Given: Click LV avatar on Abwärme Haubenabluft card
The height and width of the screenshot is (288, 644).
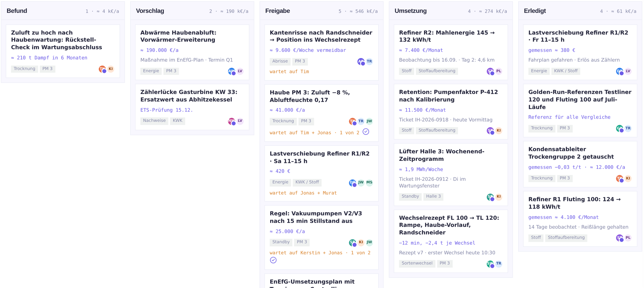Looking at the screenshot, I should (240, 71).
